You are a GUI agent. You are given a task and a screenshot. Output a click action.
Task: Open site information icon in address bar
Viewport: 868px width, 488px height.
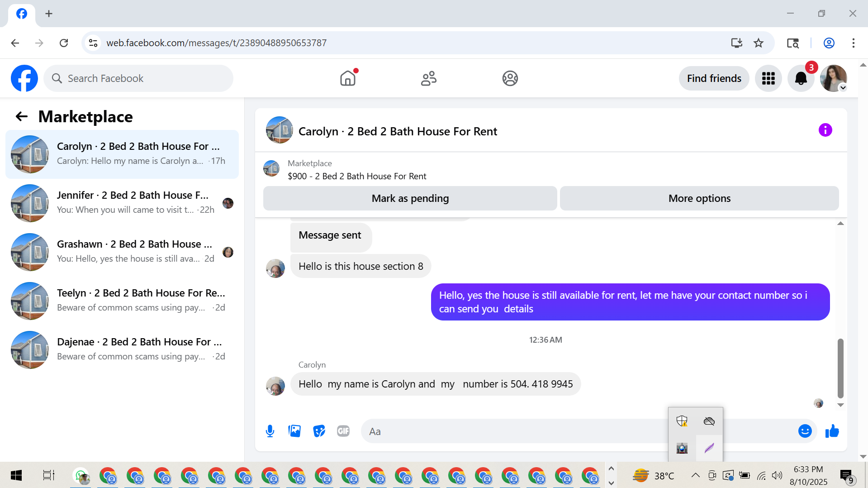tap(93, 43)
